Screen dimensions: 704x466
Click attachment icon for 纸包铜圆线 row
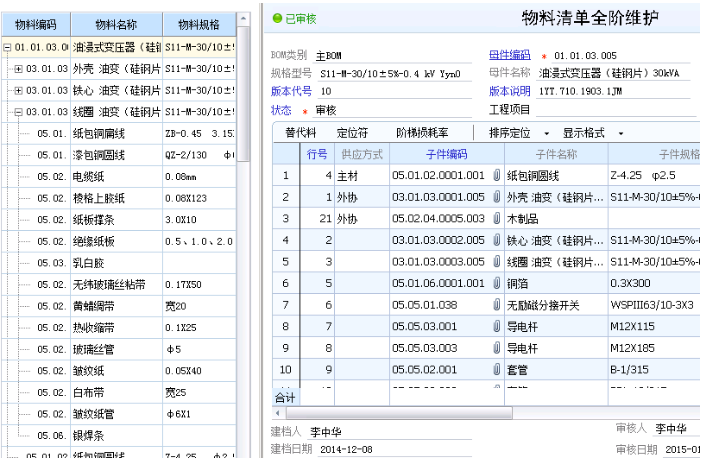[x=497, y=176]
